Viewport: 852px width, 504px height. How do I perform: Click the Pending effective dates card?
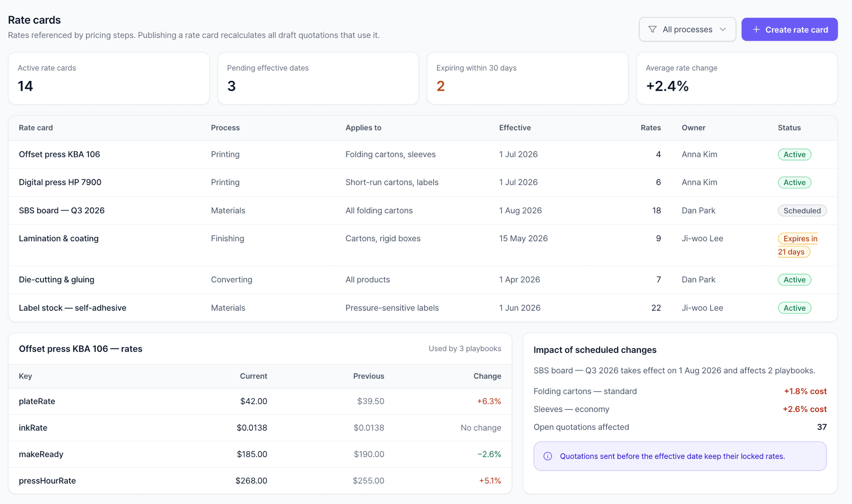click(318, 78)
